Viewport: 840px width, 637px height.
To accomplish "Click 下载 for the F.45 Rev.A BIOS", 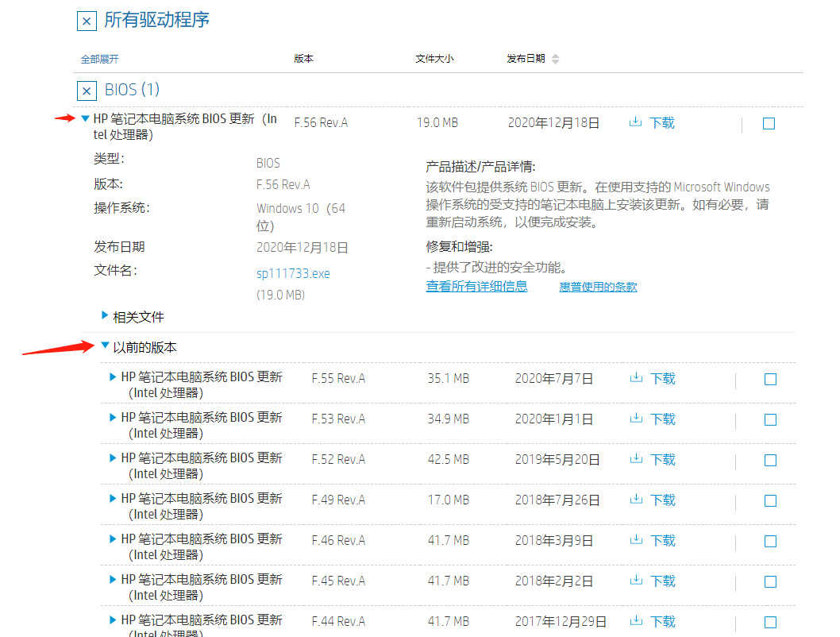I will (x=663, y=581).
